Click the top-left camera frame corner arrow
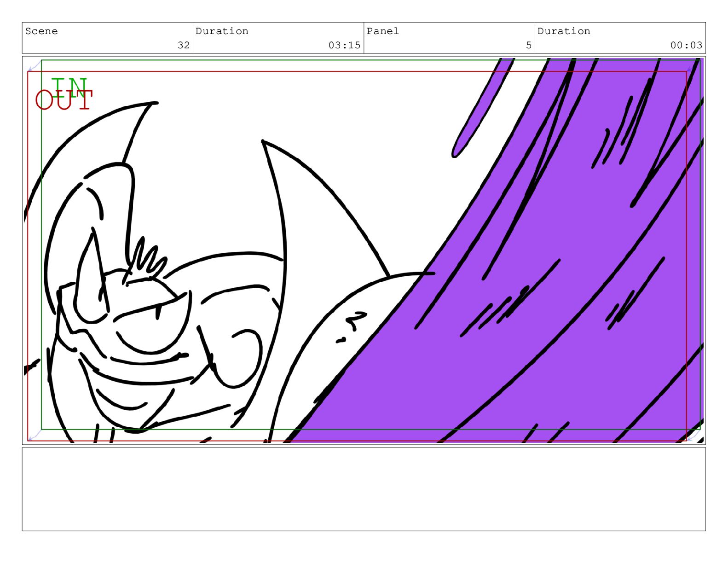The width and height of the screenshot is (728, 564). coord(32,68)
